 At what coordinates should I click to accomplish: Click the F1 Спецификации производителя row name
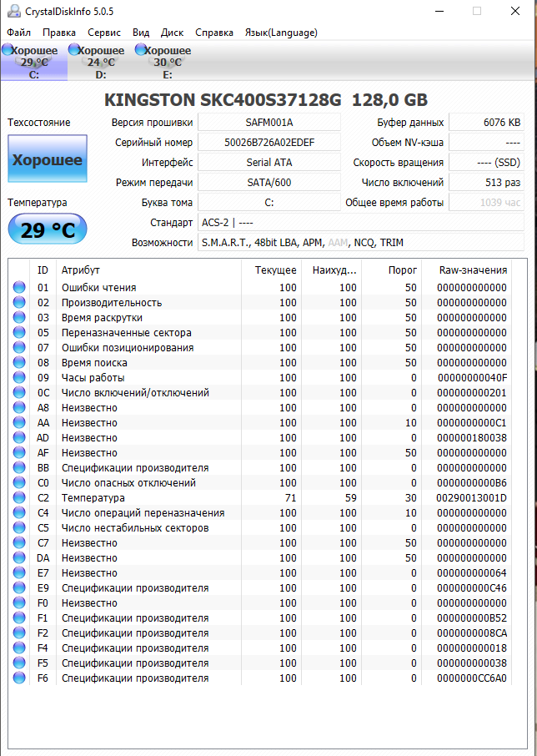pos(135,618)
